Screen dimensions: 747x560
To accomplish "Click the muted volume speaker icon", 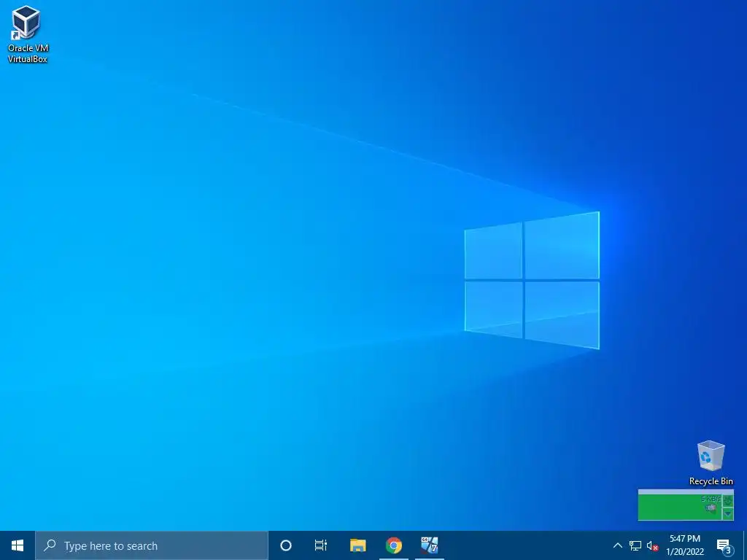I will (x=652, y=545).
